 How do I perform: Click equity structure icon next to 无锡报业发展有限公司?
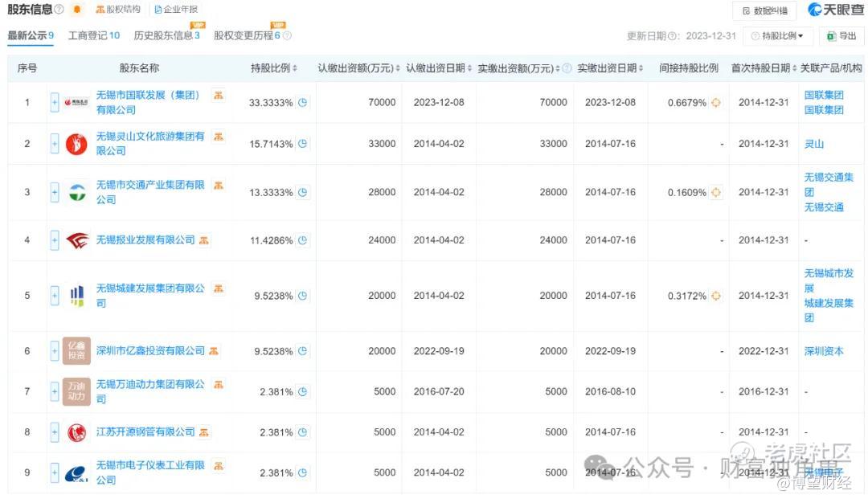tap(203, 240)
